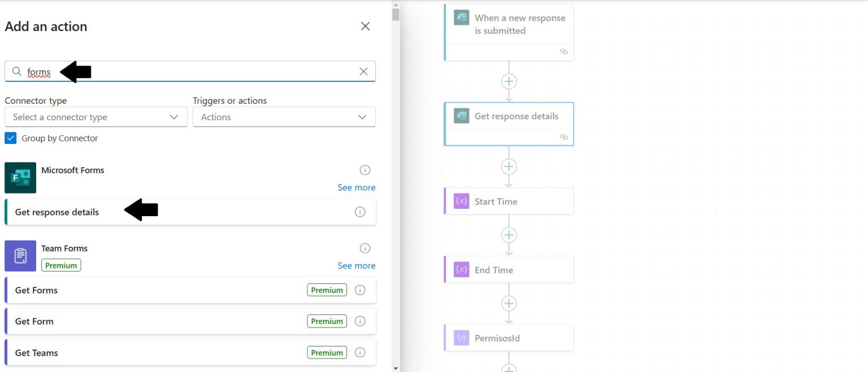Screen dimensions: 868x372
Task: Expand See more under Team Forms
Action: point(357,265)
